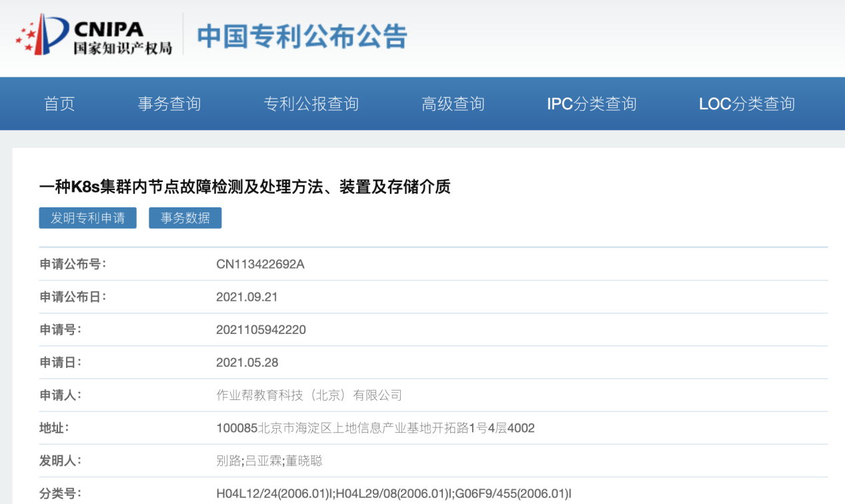845x504 pixels.
Task: Click the 国家知识产权局 text under the logo
Action: (123, 48)
